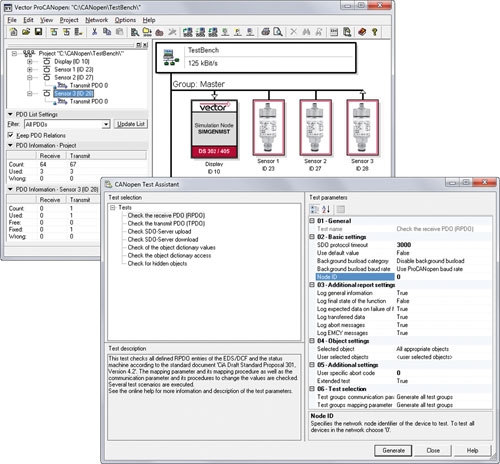Select Check the transmit PDO (TPDO) test
Screen dimensions: 500x464
click(166, 223)
